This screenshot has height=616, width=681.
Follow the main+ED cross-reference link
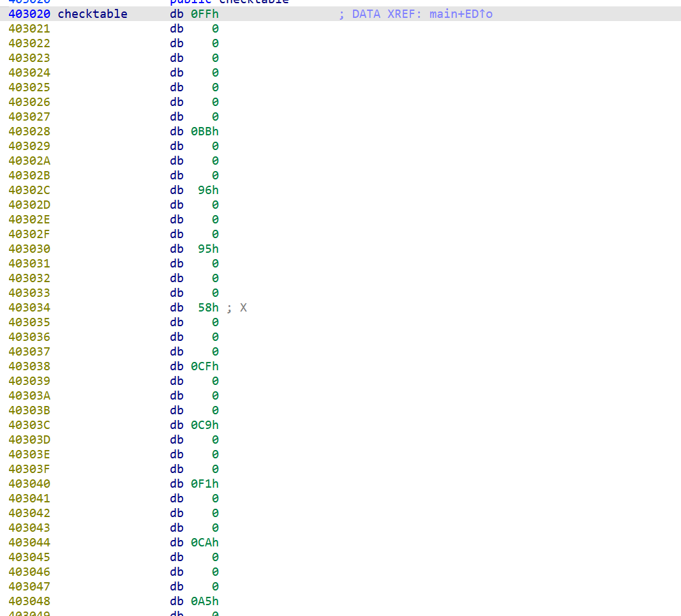click(x=461, y=14)
